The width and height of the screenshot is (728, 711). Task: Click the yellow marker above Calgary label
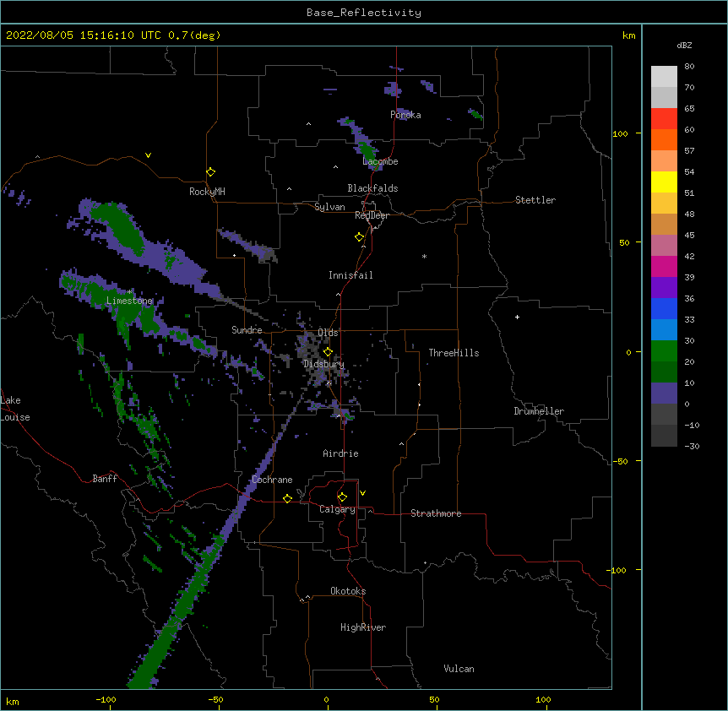point(342,497)
